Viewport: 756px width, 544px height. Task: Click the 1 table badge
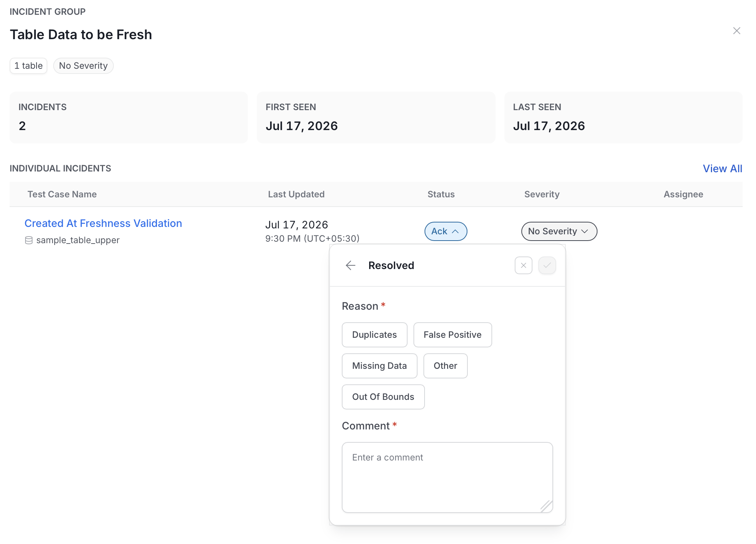point(28,66)
